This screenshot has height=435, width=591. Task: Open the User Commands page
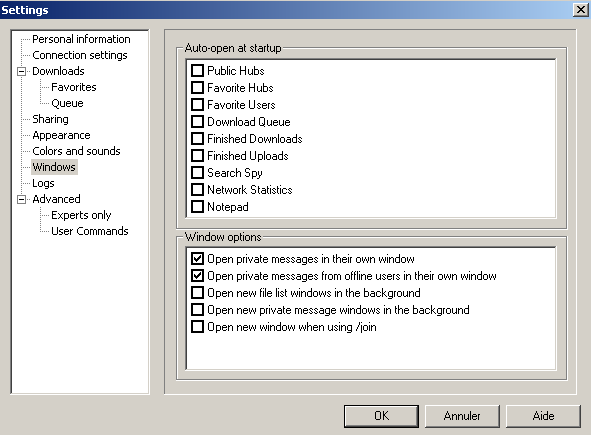(x=90, y=231)
